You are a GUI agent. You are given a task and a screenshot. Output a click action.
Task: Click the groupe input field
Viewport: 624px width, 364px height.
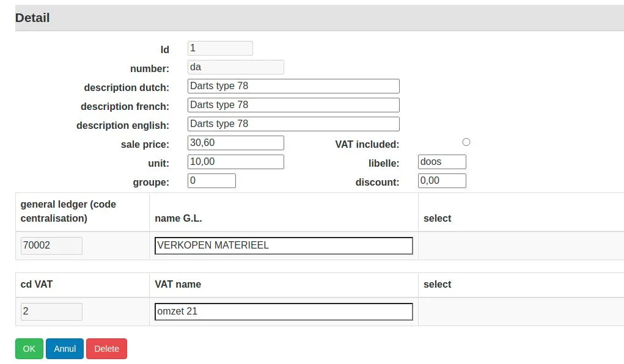pos(211,181)
